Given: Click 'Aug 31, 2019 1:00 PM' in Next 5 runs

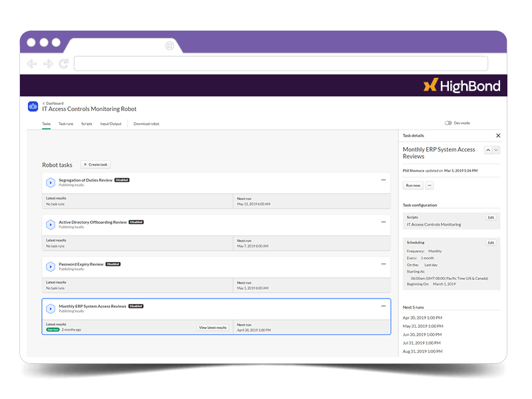Looking at the screenshot, I should click(422, 352).
